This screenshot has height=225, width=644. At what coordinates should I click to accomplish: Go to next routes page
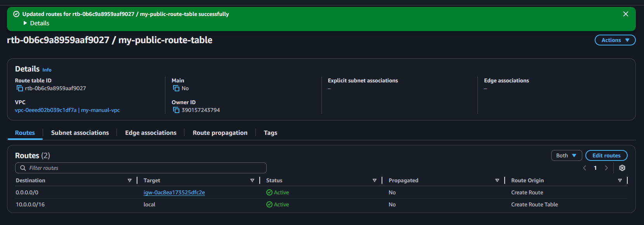point(606,168)
